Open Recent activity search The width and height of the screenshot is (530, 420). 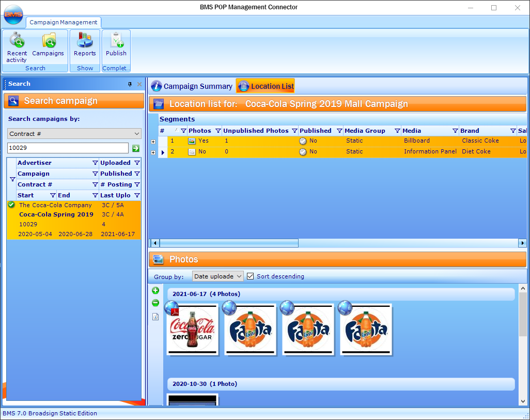[x=17, y=48]
